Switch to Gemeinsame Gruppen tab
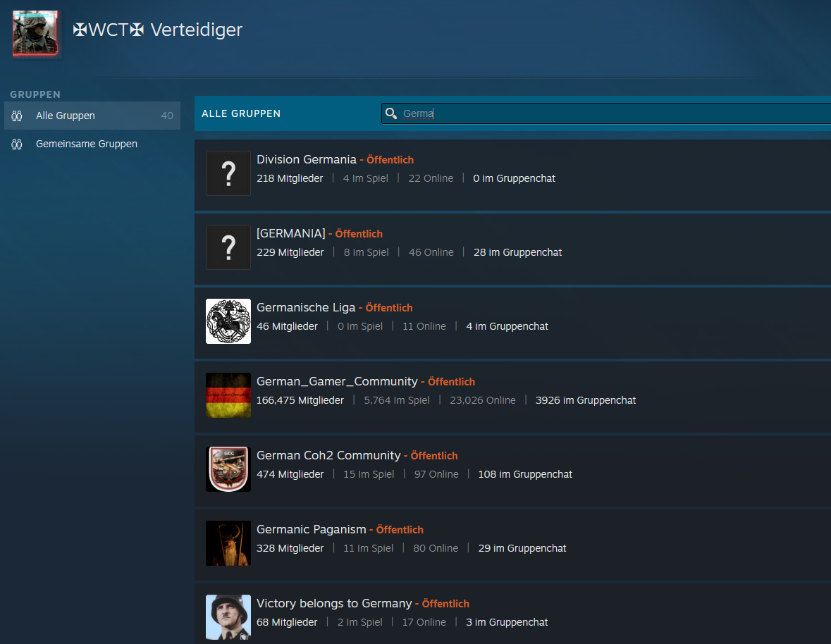This screenshot has height=644, width=831. click(86, 144)
